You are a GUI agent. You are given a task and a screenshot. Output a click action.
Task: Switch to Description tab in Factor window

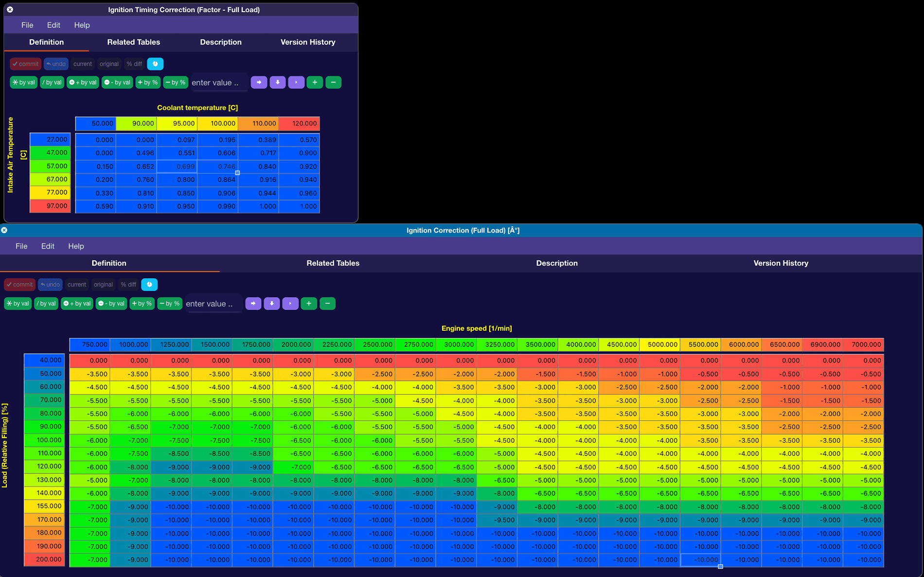pos(221,42)
